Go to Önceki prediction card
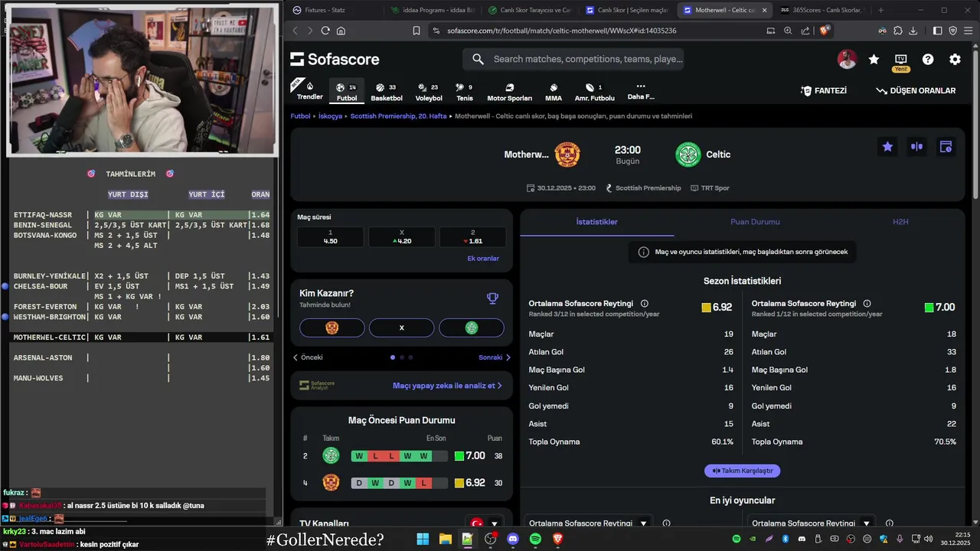980x551 pixels. click(309, 357)
